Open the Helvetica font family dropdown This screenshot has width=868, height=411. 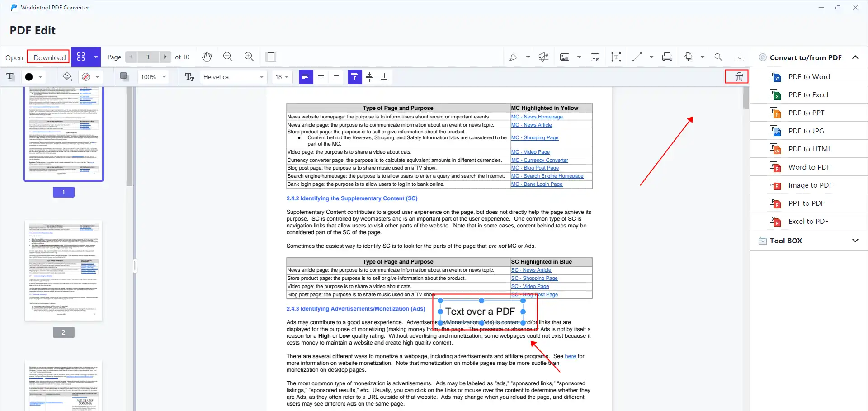[x=233, y=76]
